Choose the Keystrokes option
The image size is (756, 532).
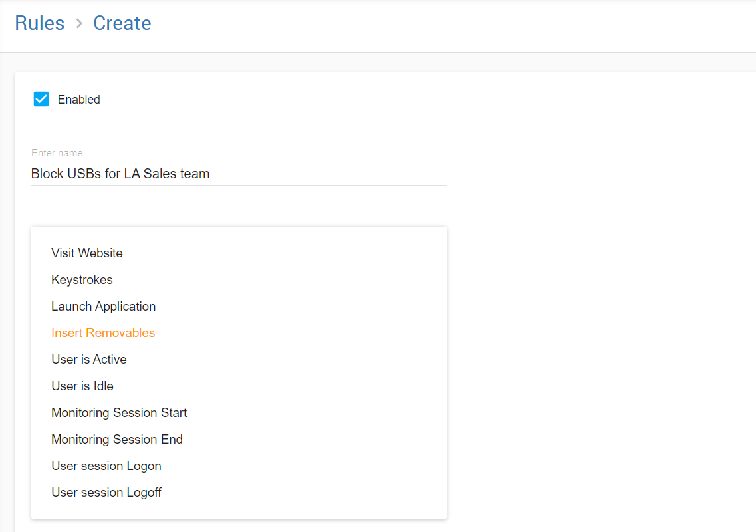click(82, 280)
